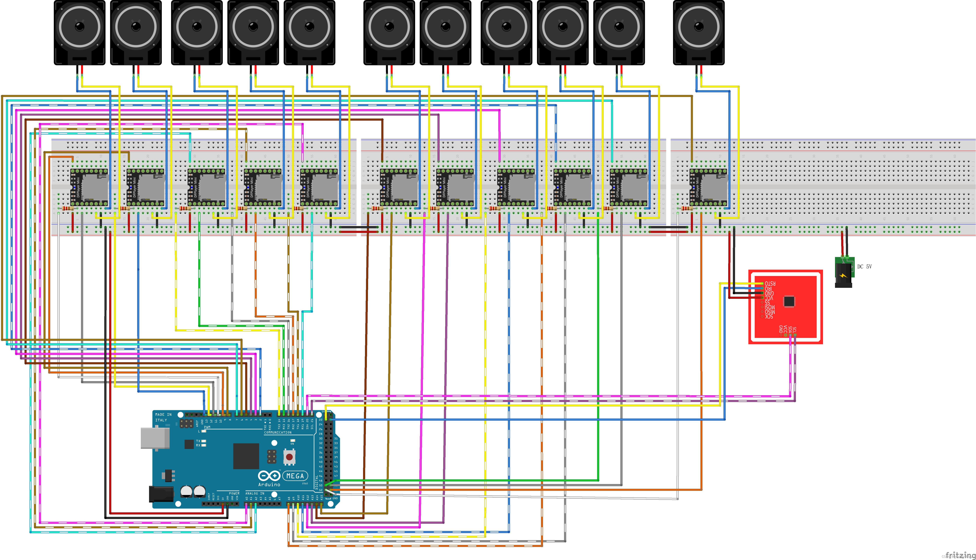This screenshot has height=560, width=976.
Task: Click the rightmost DFPlayer Mini module
Action: (708, 187)
